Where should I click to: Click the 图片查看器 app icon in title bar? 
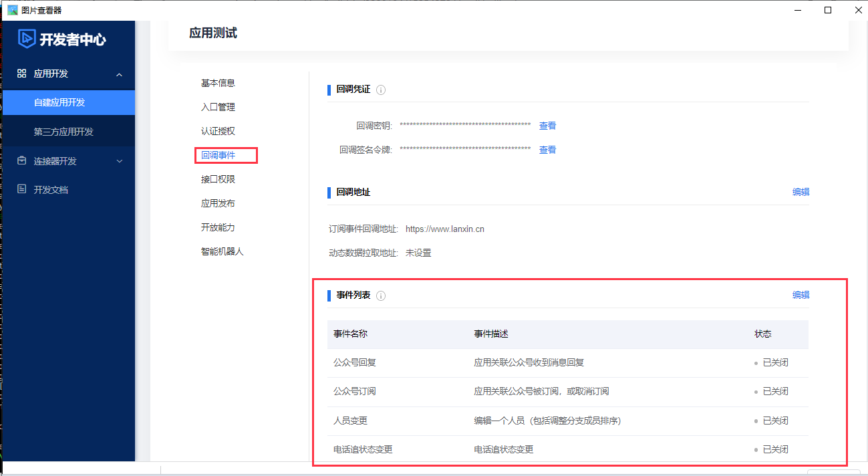tap(12, 10)
